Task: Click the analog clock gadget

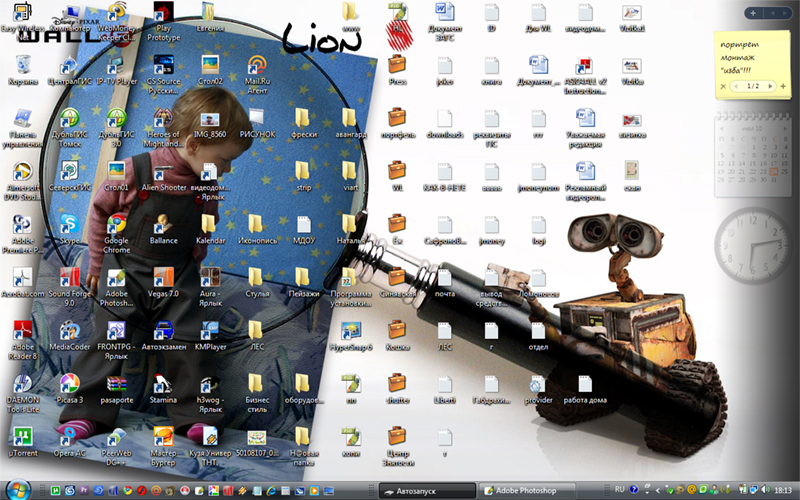Action: point(753,245)
